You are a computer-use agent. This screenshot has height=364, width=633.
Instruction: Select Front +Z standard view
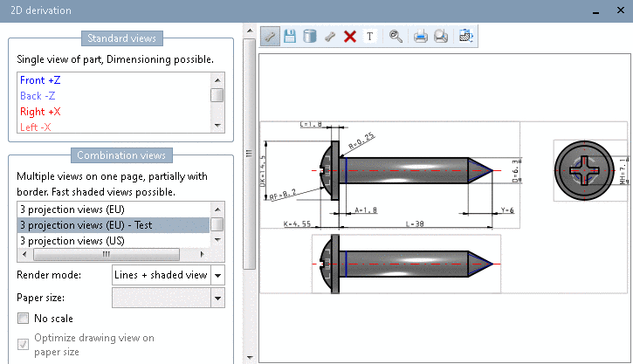[x=40, y=80]
